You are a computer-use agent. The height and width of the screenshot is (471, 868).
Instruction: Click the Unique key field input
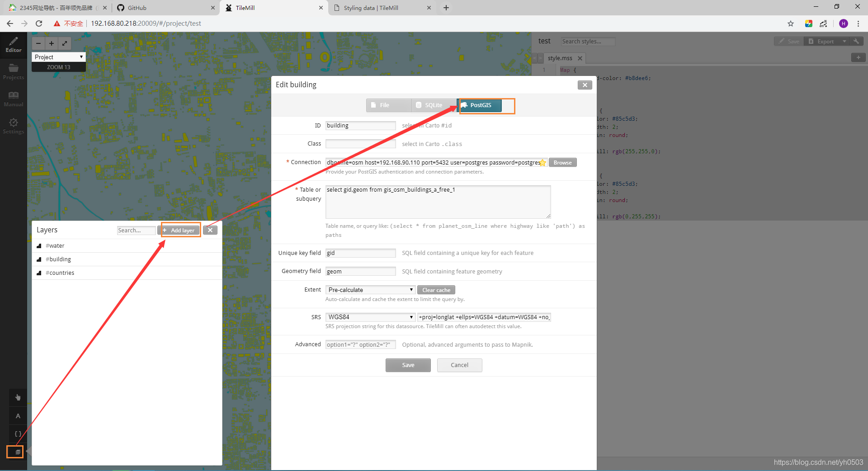(x=360, y=253)
